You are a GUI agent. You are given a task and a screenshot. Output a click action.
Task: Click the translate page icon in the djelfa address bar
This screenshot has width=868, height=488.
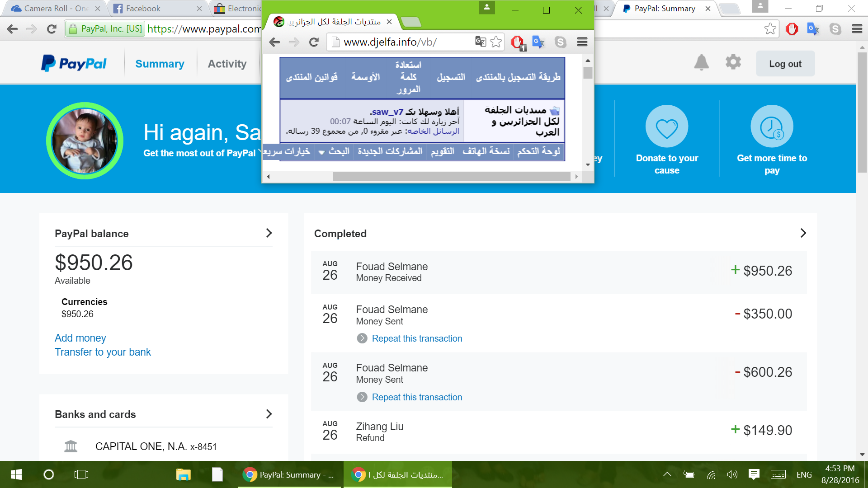pos(481,42)
